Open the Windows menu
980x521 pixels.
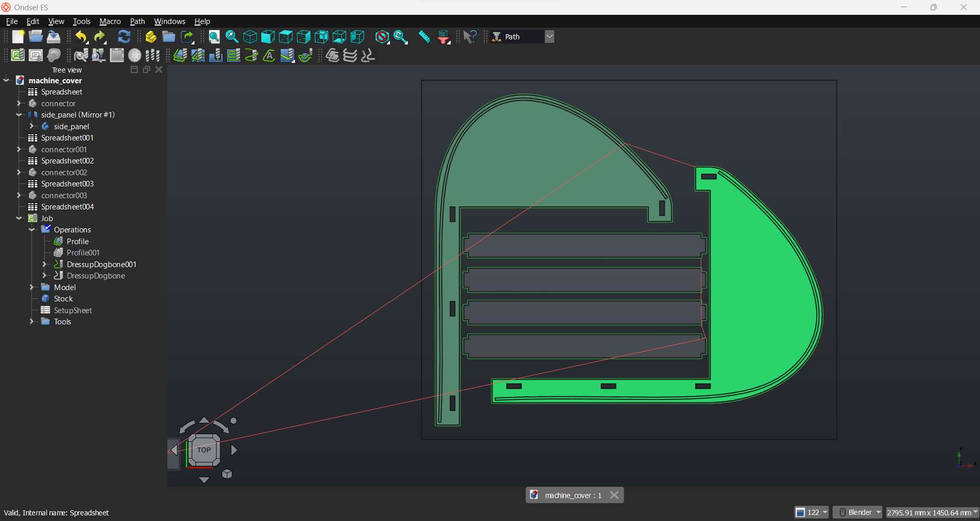[169, 21]
